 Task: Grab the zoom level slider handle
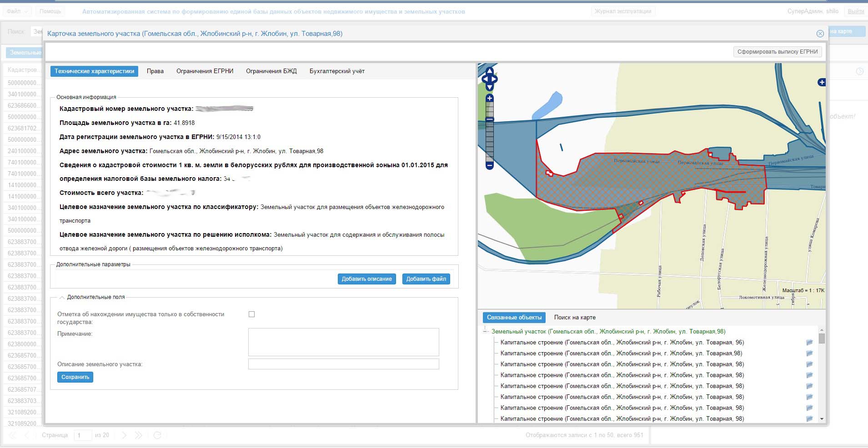click(490, 119)
